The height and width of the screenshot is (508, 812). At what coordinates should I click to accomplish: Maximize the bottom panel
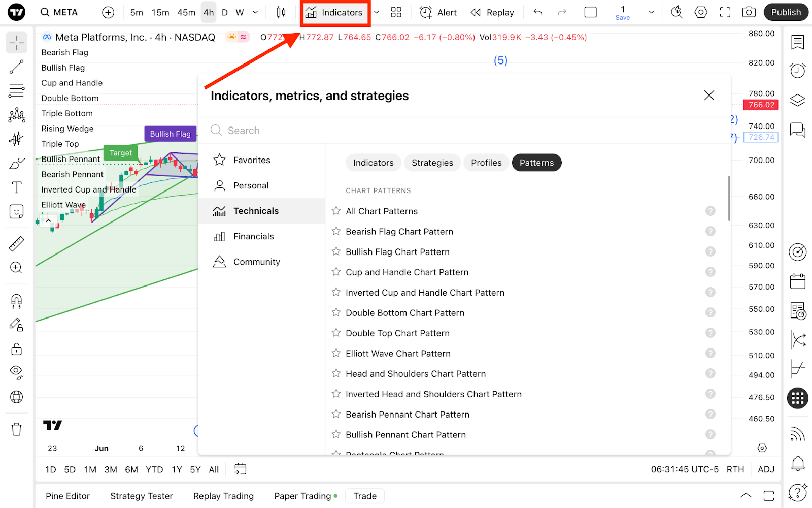[x=769, y=495]
